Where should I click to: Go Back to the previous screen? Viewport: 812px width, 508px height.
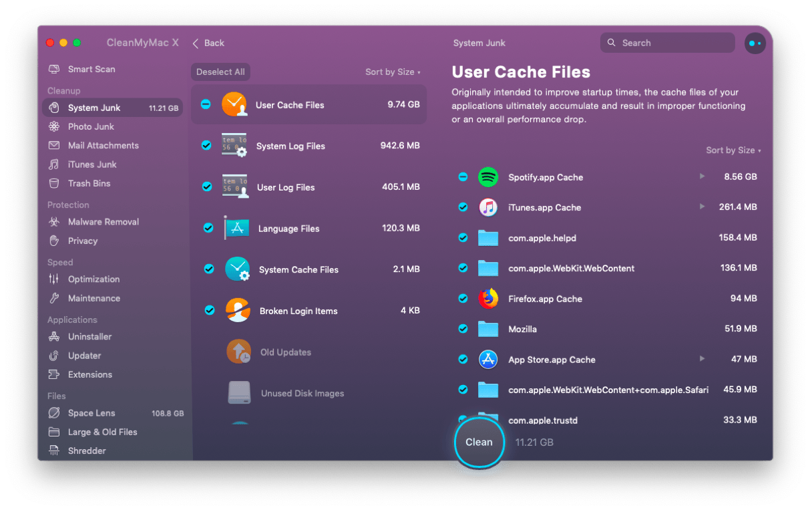tap(208, 43)
